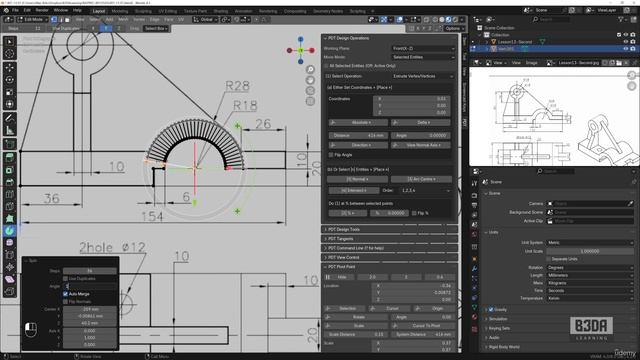Image resolution: width=640 pixels, height=360 pixels.
Task: Expand the PDT View Control panel
Action: click(x=390, y=258)
